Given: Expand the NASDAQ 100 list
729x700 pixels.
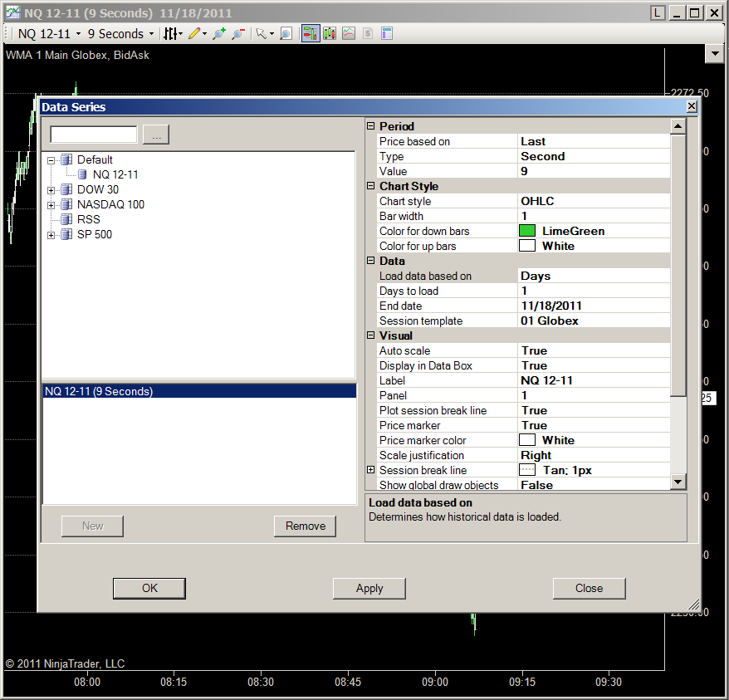Looking at the screenshot, I should point(51,205).
